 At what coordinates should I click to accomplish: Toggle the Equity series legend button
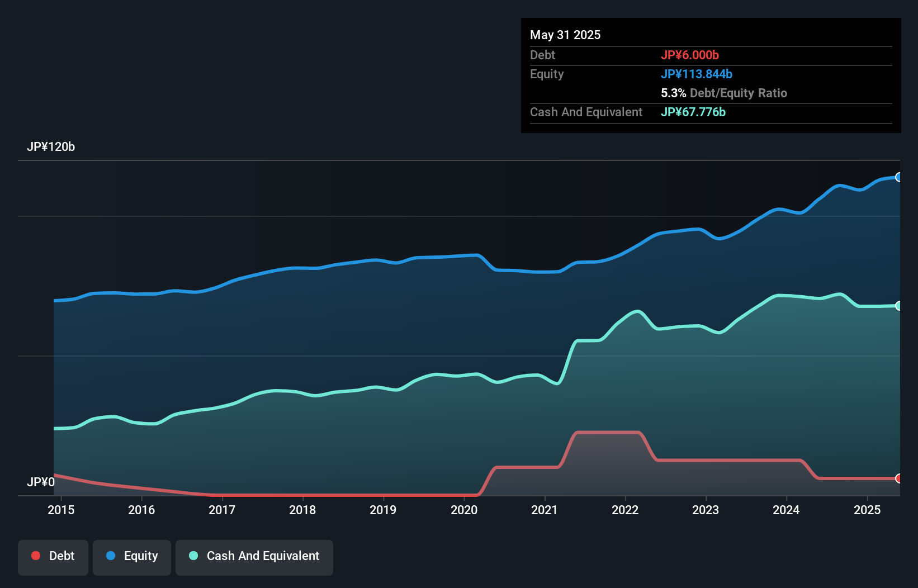(132, 557)
